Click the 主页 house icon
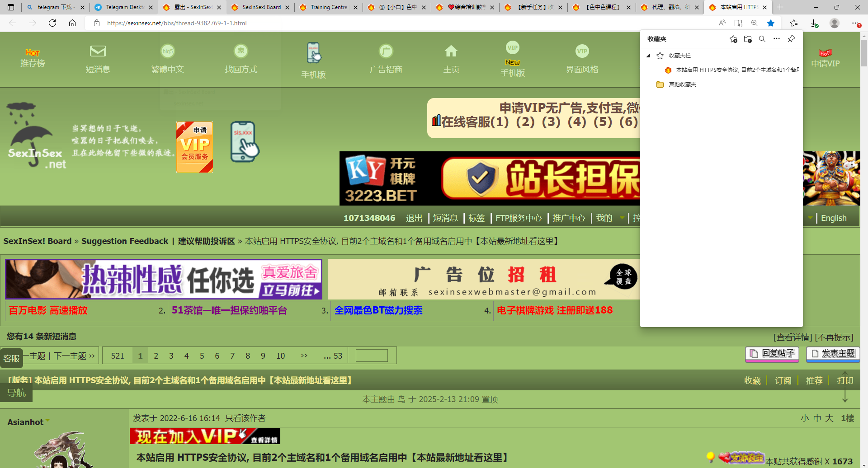Screen dimensions: 868x468 pyautogui.click(x=451, y=51)
